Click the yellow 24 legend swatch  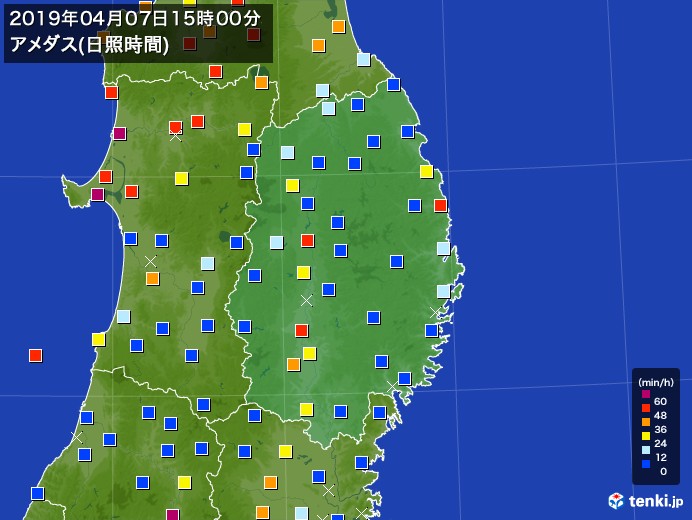646,436
